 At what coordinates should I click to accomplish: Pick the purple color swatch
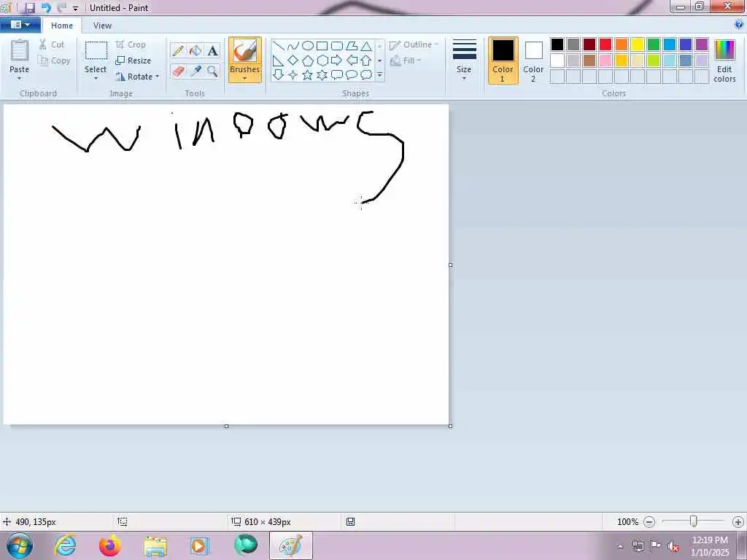702,44
